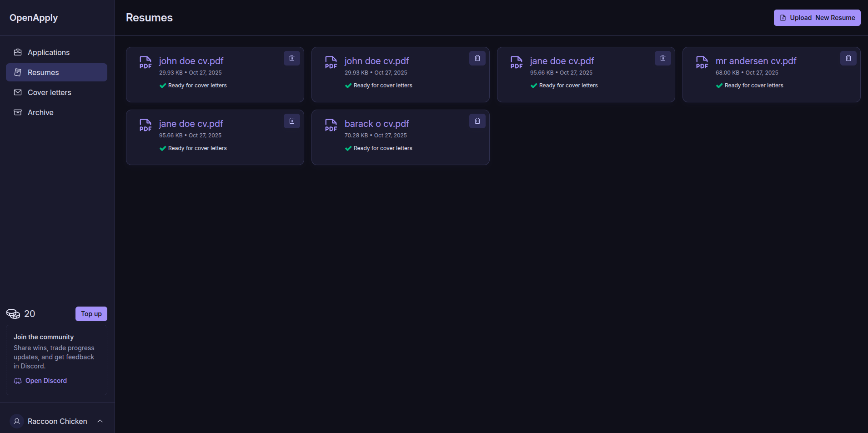Click the Resumes page heading
The image size is (868, 433).
[149, 18]
